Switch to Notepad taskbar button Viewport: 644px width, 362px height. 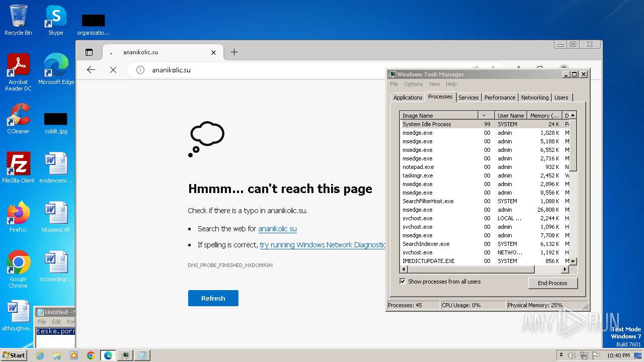pyautogui.click(x=142, y=355)
